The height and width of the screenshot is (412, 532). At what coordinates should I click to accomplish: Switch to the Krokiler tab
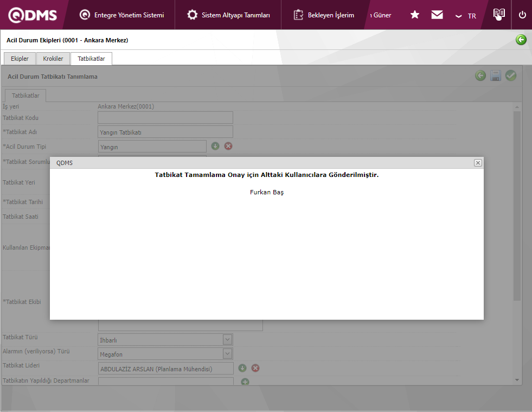(x=53, y=59)
